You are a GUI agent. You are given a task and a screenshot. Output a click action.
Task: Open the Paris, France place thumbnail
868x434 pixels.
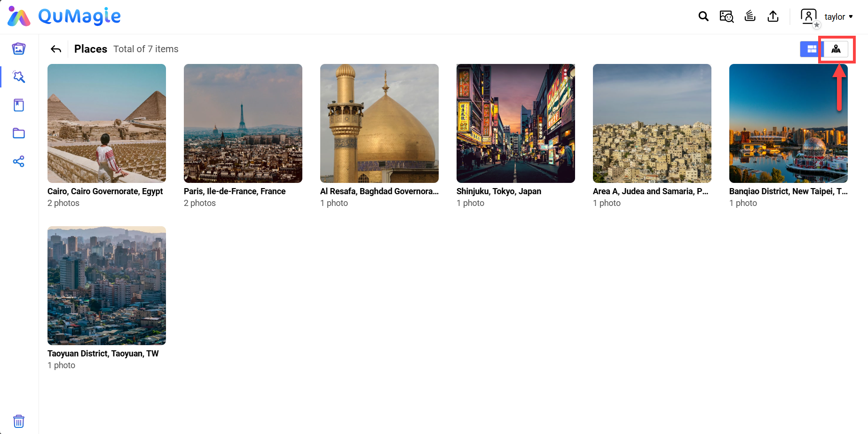(x=243, y=123)
